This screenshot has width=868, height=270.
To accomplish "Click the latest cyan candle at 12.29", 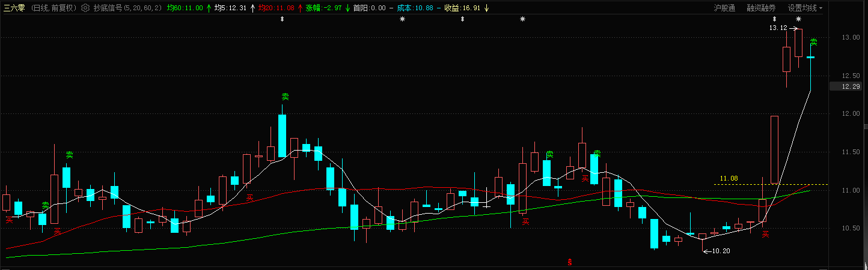I will [x=810, y=66].
